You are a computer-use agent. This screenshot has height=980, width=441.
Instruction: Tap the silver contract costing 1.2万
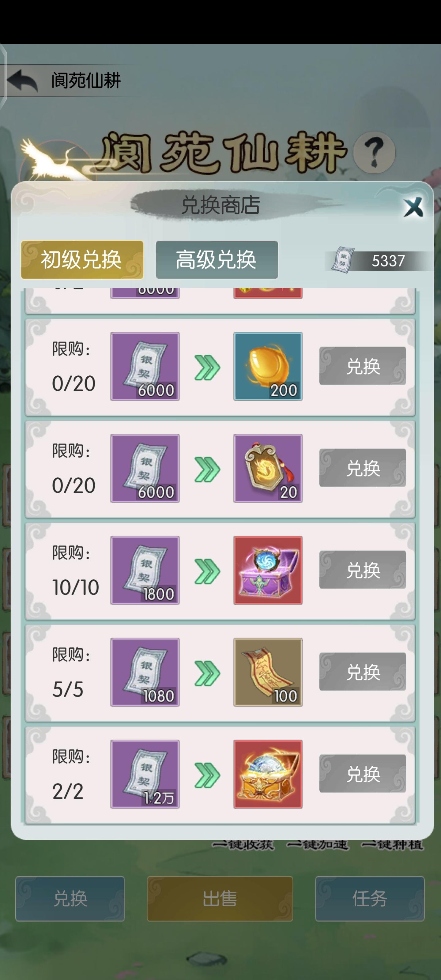pos(145,774)
